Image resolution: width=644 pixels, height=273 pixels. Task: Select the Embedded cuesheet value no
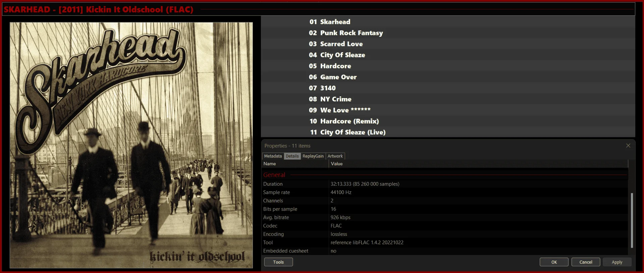click(333, 251)
